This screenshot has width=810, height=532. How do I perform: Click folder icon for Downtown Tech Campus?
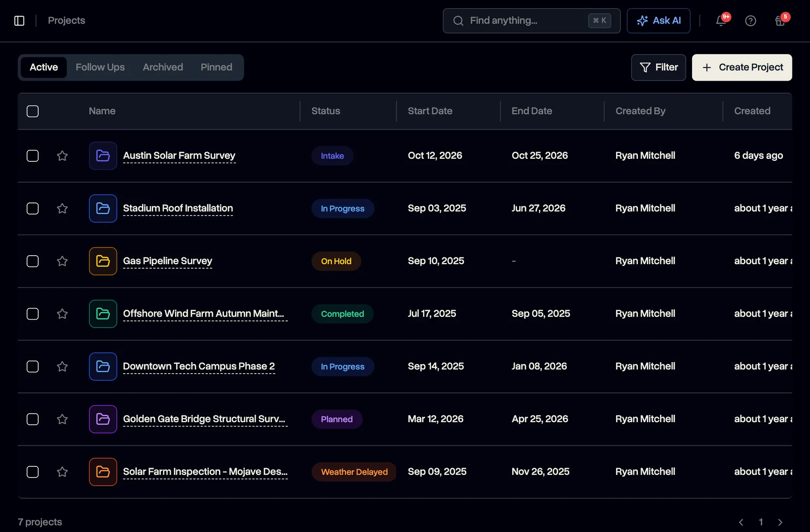103,366
